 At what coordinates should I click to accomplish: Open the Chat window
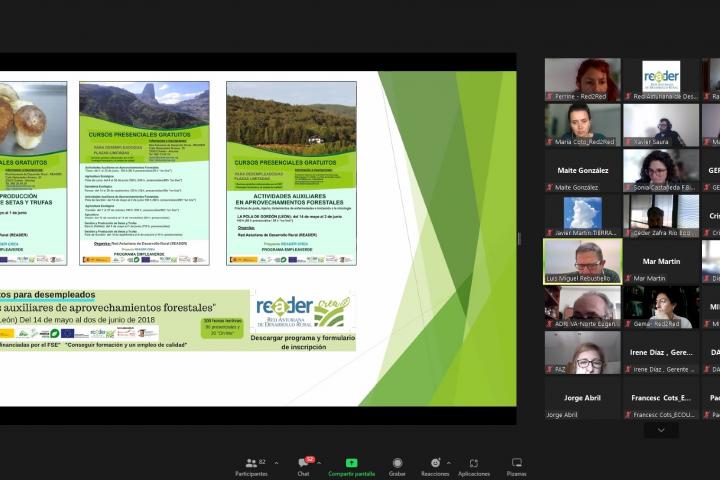[x=303, y=464]
